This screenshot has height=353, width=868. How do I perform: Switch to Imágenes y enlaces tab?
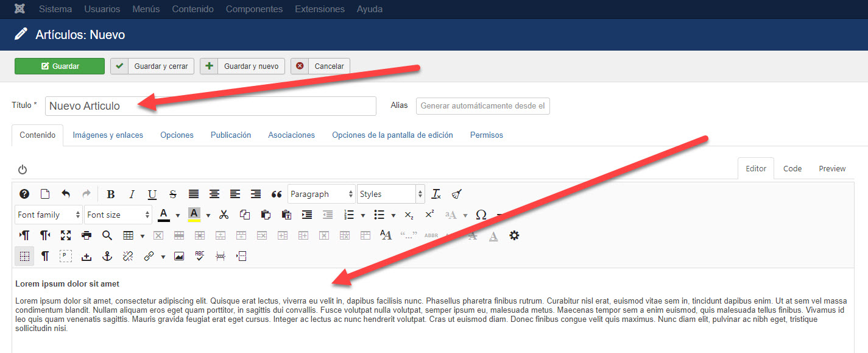click(x=108, y=135)
